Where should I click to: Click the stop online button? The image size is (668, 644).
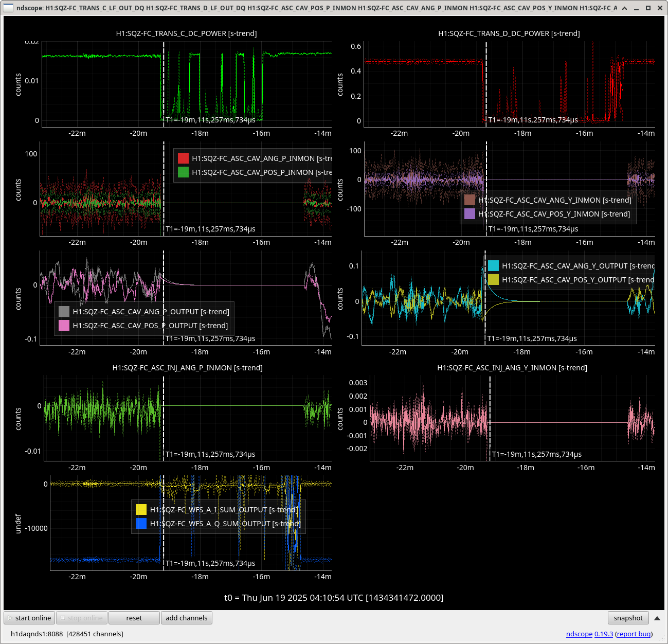click(x=81, y=618)
